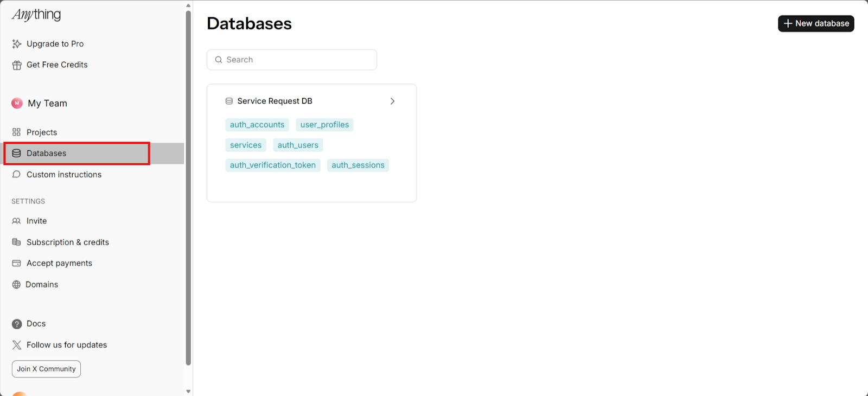
Task: Click the Databases cylinder icon in sidebar
Action: pyautogui.click(x=16, y=154)
